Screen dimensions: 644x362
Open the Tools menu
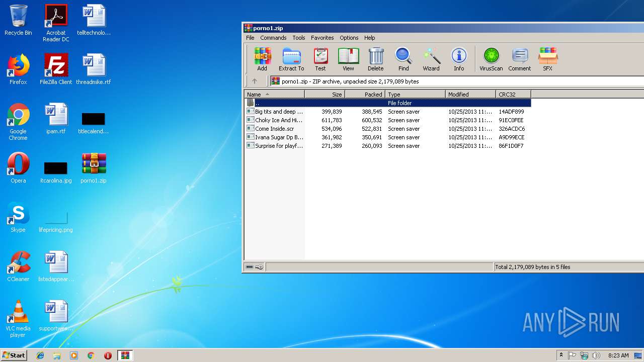[x=299, y=38]
